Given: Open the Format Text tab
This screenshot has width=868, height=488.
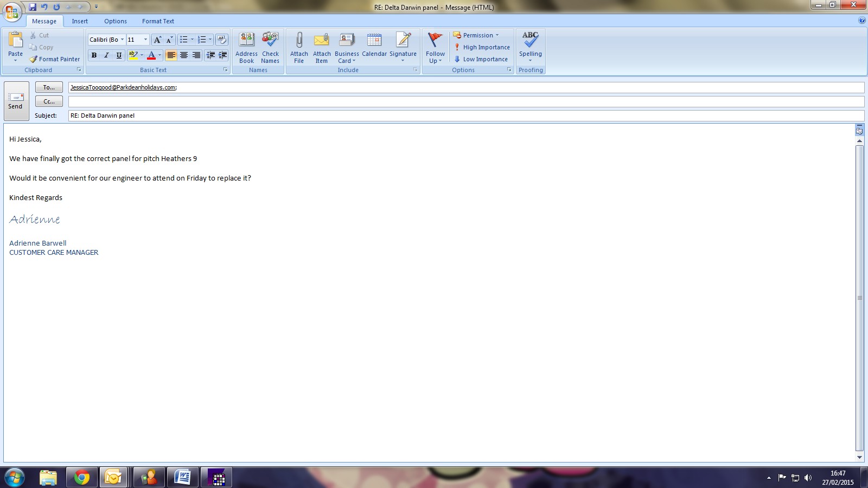Looking at the screenshot, I should [158, 21].
